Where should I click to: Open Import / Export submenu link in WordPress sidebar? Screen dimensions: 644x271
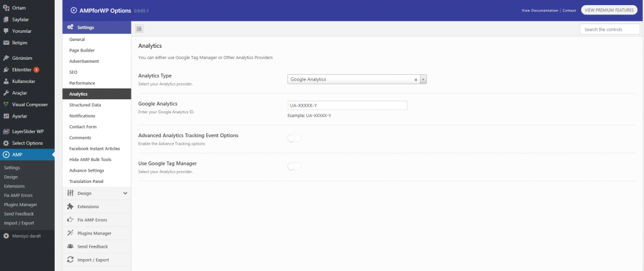tap(19, 223)
